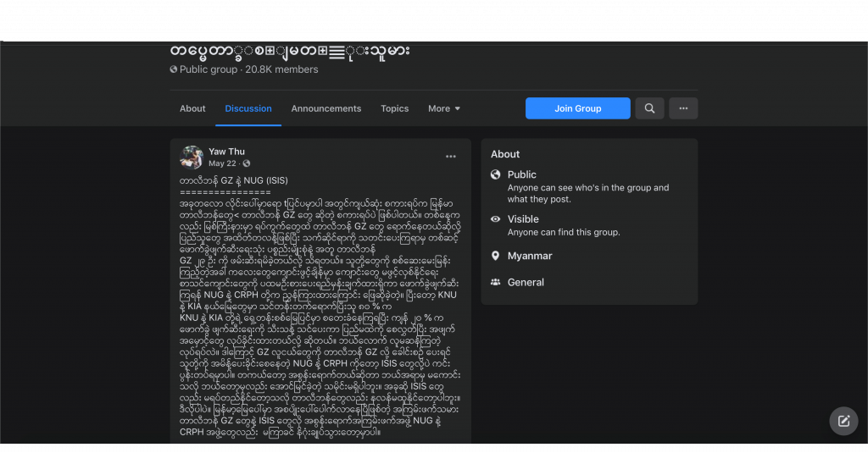Click the post's first line mentioning NUG (ISIS)
The image size is (868, 453).
[x=234, y=180]
